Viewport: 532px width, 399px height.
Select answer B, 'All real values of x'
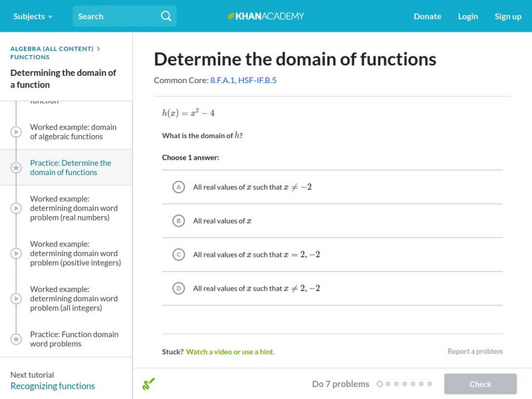178,220
